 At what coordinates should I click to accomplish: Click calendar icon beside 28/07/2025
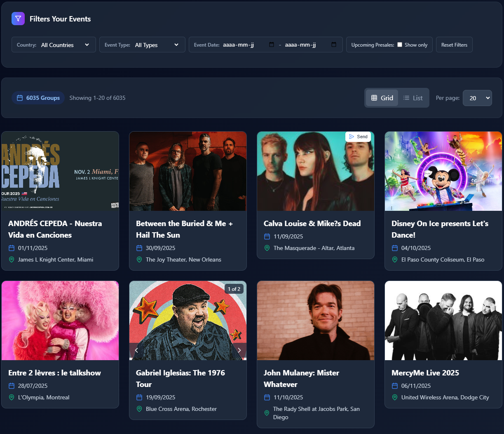pyautogui.click(x=12, y=386)
